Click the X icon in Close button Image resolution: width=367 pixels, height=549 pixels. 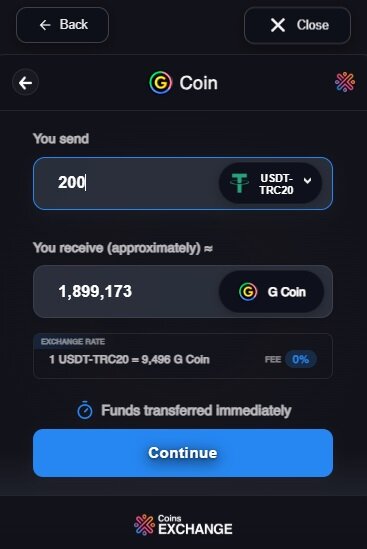(x=278, y=25)
